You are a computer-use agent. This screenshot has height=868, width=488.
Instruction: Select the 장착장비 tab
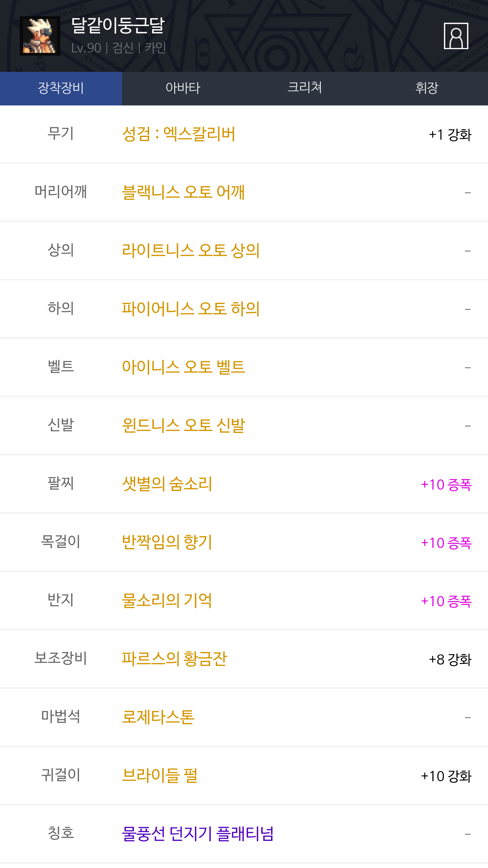(x=61, y=88)
